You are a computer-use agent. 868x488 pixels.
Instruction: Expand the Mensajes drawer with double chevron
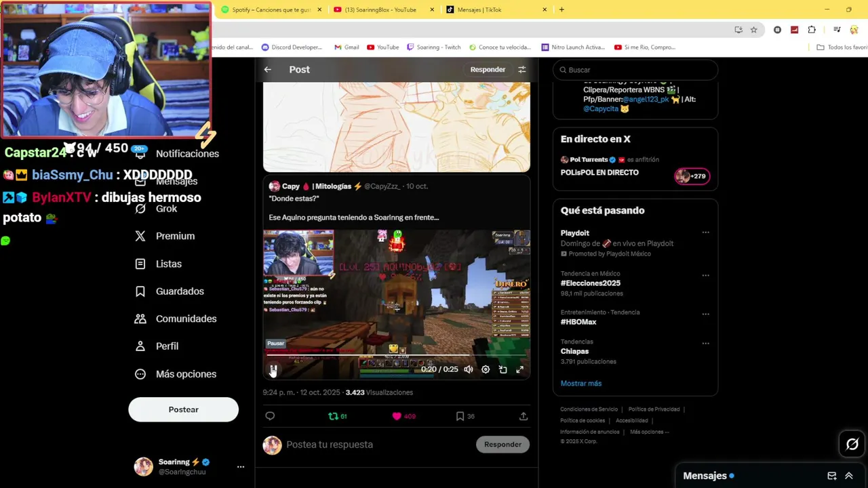(x=848, y=476)
